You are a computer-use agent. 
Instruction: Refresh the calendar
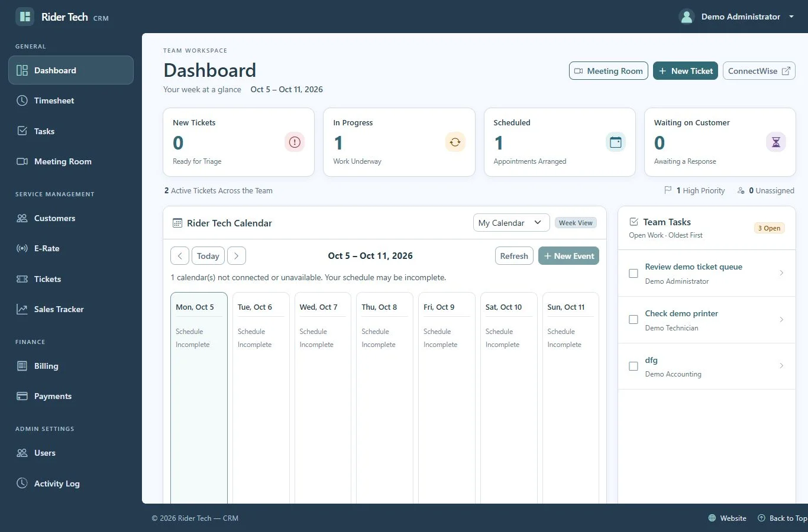514,256
